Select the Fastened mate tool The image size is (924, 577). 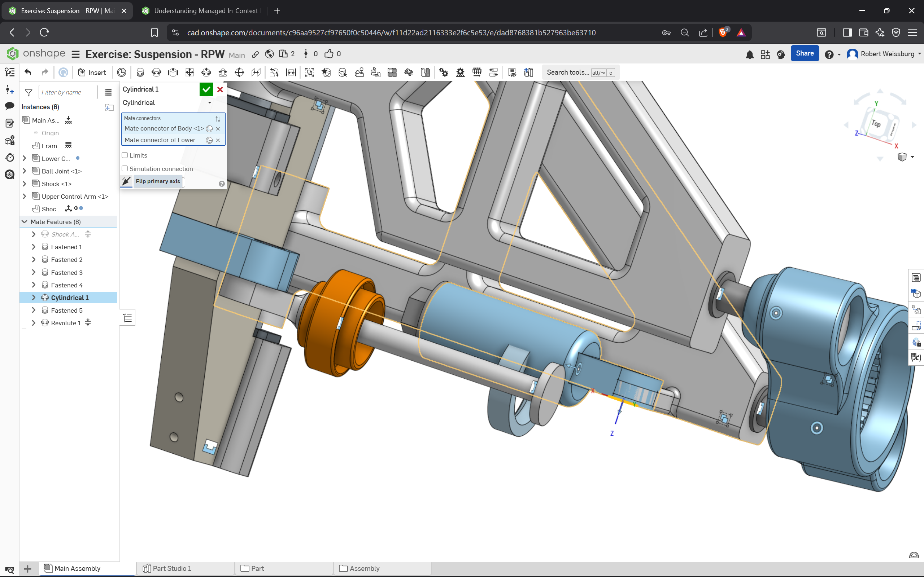[140, 72]
